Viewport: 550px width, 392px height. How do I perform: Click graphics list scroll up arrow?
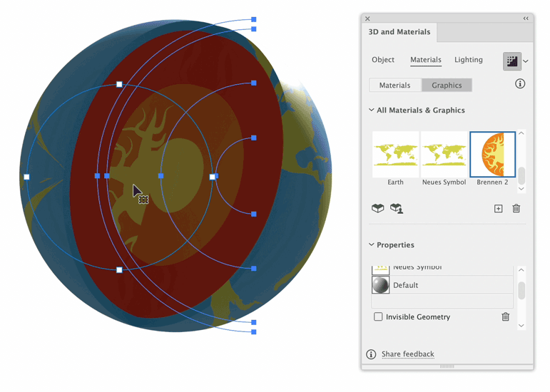[x=521, y=133]
